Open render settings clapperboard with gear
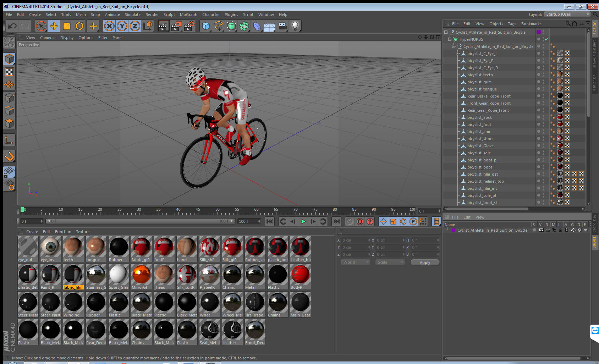Viewport: 599px width, 364px height. tap(189, 26)
